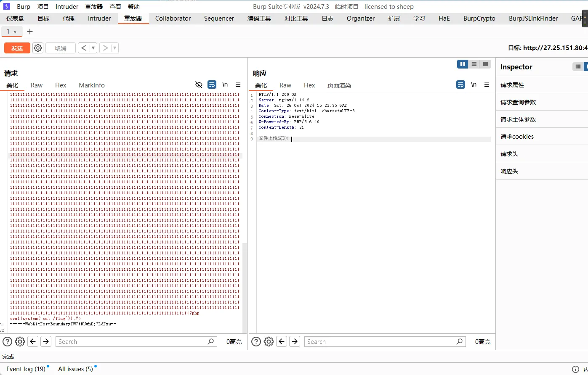Jump to next match in request search
588x375 pixels.
(46, 342)
